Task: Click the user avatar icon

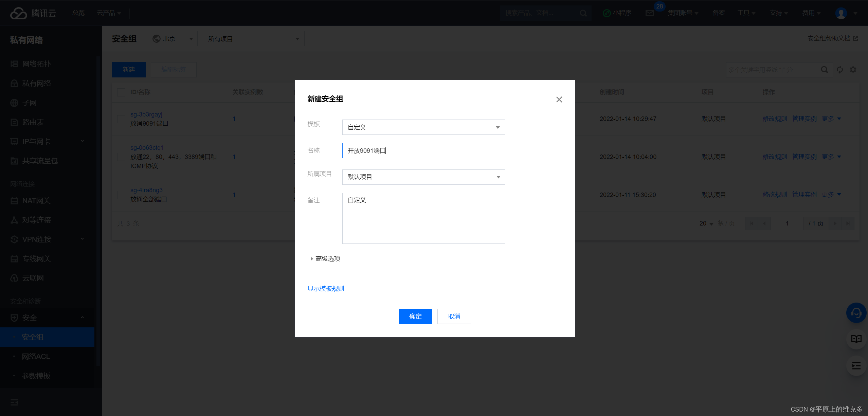Action: tap(841, 13)
